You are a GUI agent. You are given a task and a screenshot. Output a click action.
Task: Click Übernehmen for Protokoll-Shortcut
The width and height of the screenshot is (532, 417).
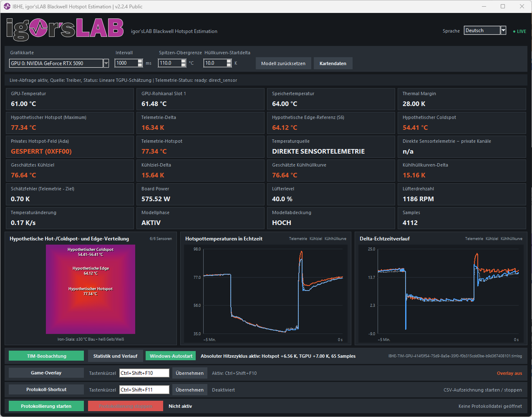[190, 390]
